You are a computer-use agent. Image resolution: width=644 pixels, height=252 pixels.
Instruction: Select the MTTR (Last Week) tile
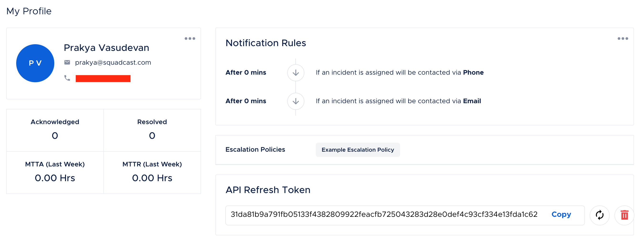[x=152, y=172]
